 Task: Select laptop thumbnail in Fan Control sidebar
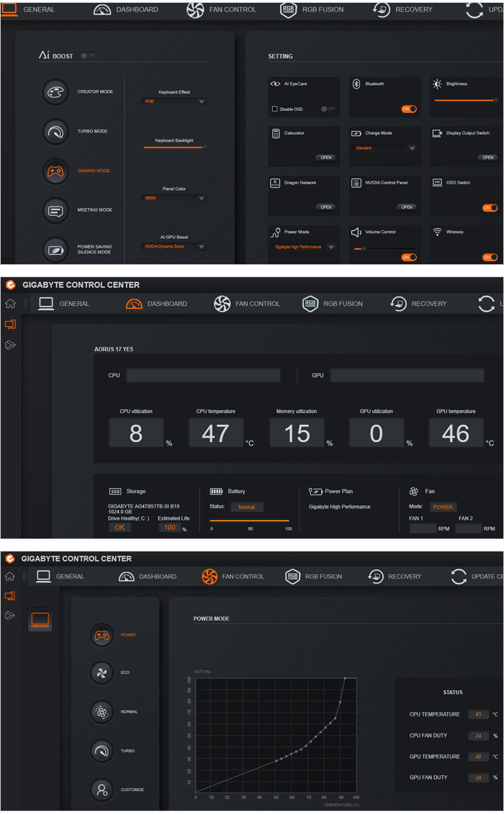click(x=40, y=620)
